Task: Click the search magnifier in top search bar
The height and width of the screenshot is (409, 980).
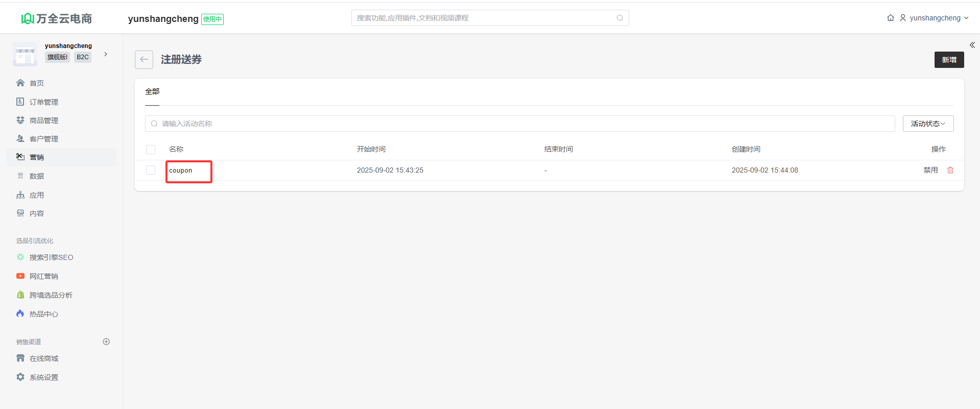Action: pos(620,18)
